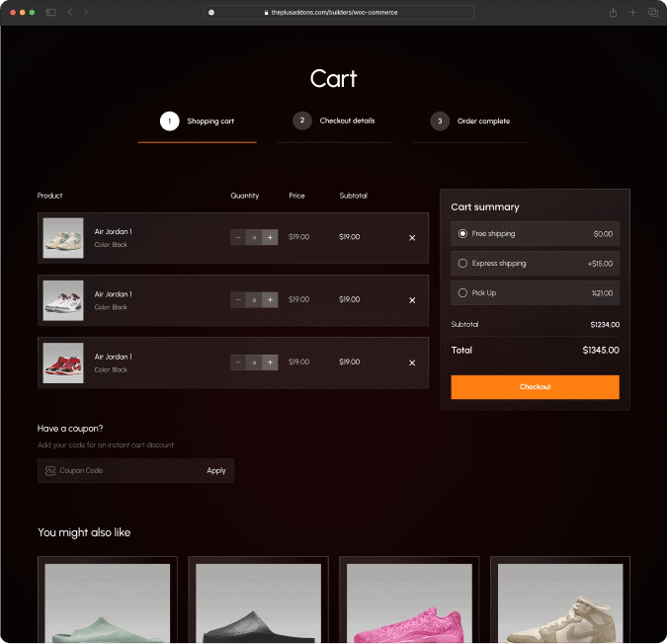
Task: Apply the coupon code
Action: [x=216, y=471]
